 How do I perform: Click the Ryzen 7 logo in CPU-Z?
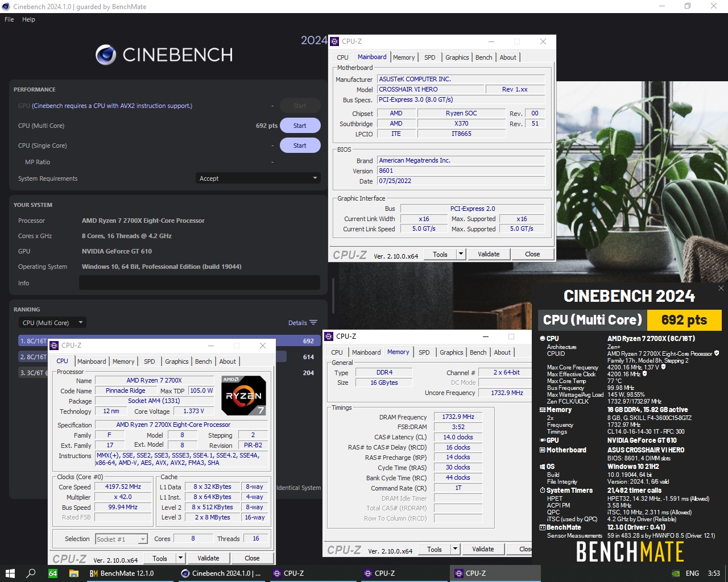coord(243,395)
